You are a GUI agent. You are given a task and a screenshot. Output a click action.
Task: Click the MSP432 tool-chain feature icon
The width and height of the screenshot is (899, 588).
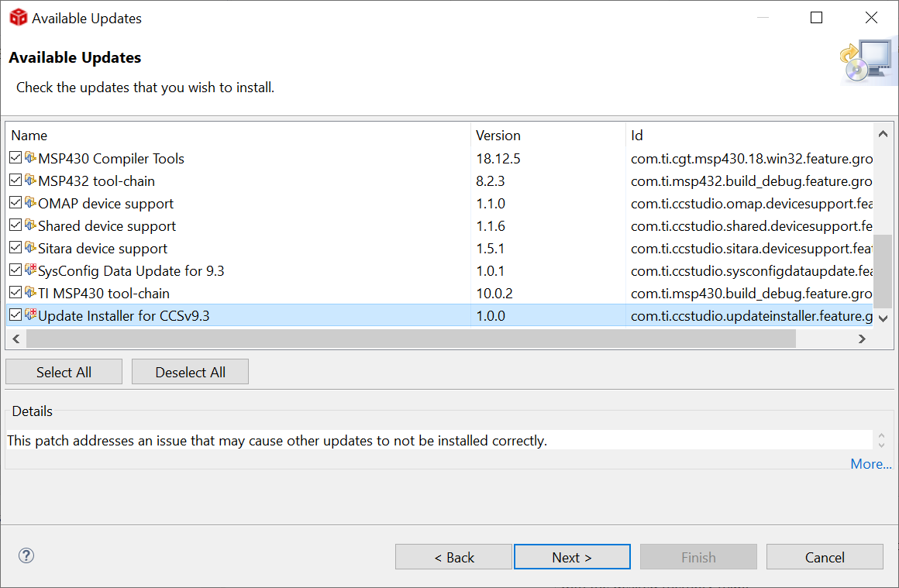[x=30, y=180]
